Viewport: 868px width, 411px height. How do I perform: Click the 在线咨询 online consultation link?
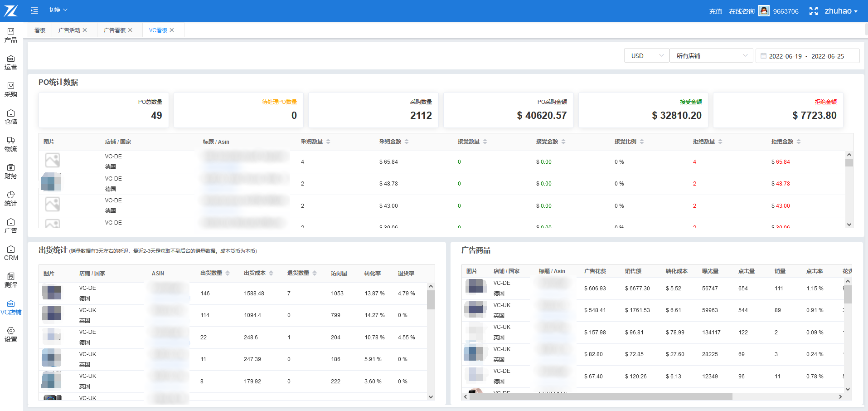(742, 11)
